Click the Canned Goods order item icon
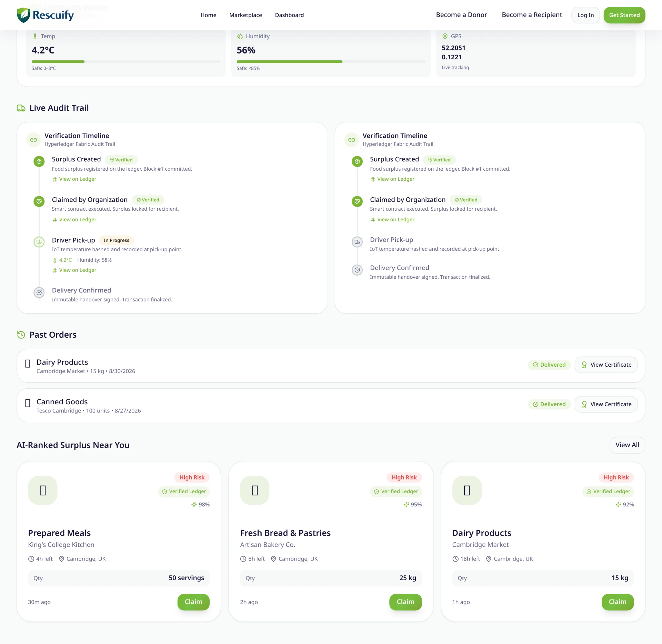This screenshot has width=662, height=644. pos(28,403)
